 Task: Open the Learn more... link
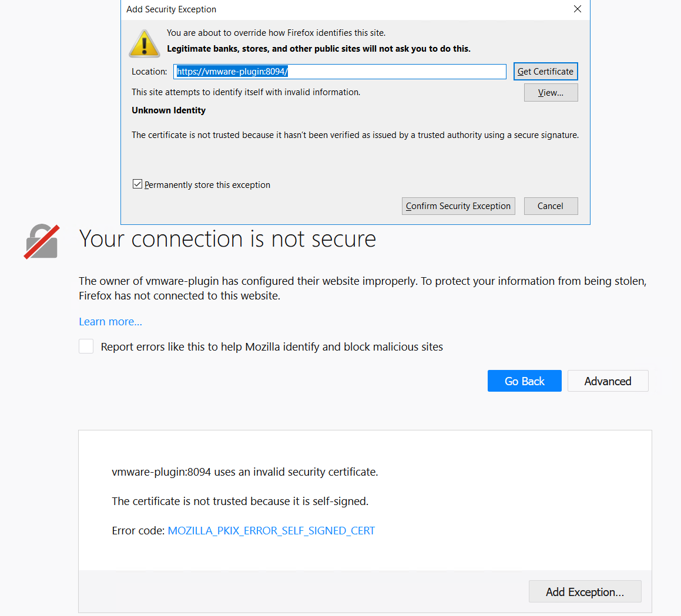pyautogui.click(x=110, y=322)
